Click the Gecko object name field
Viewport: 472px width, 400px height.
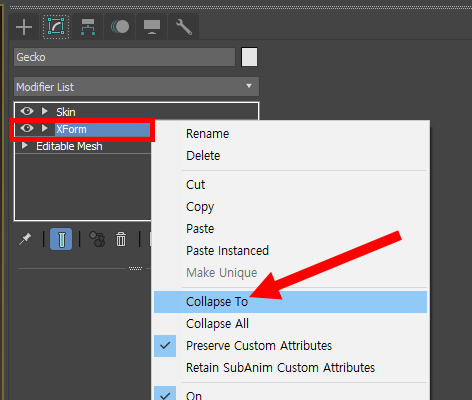pos(124,57)
